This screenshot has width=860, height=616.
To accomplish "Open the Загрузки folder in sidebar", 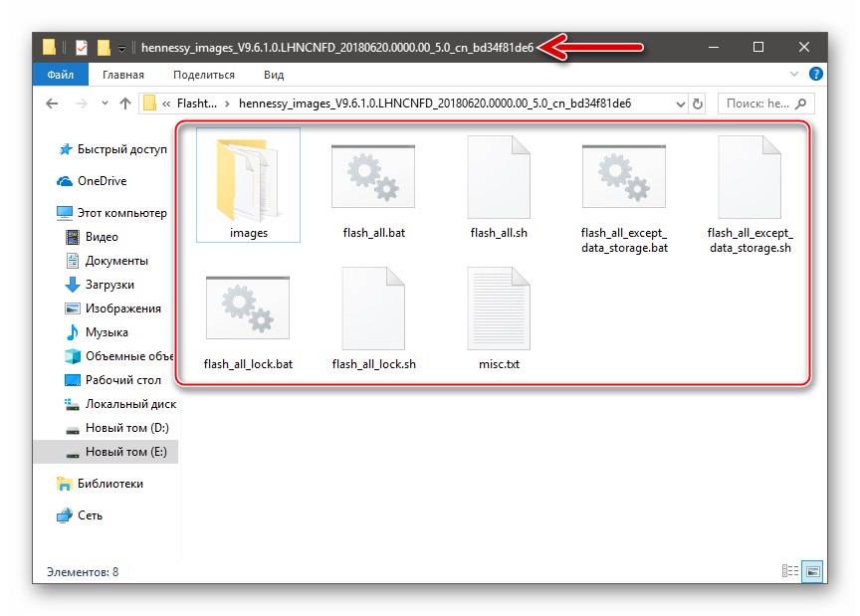I will tap(100, 285).
